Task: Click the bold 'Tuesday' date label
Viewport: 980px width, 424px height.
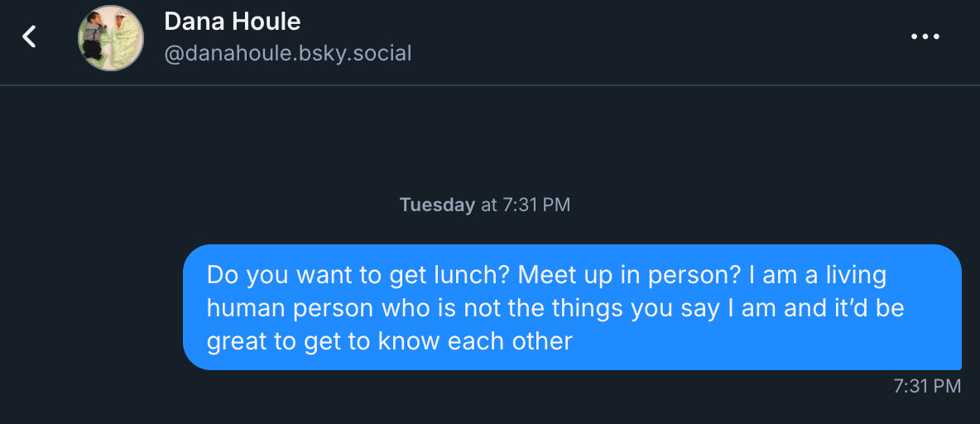Action: (437, 205)
